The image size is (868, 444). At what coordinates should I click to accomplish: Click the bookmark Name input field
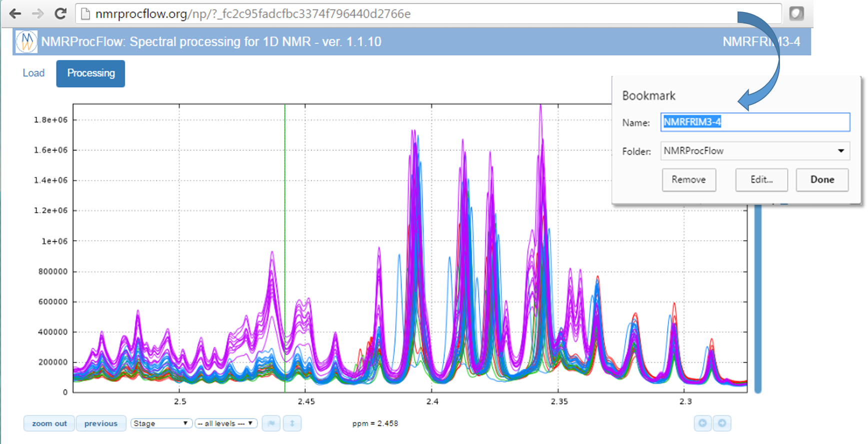coord(755,122)
